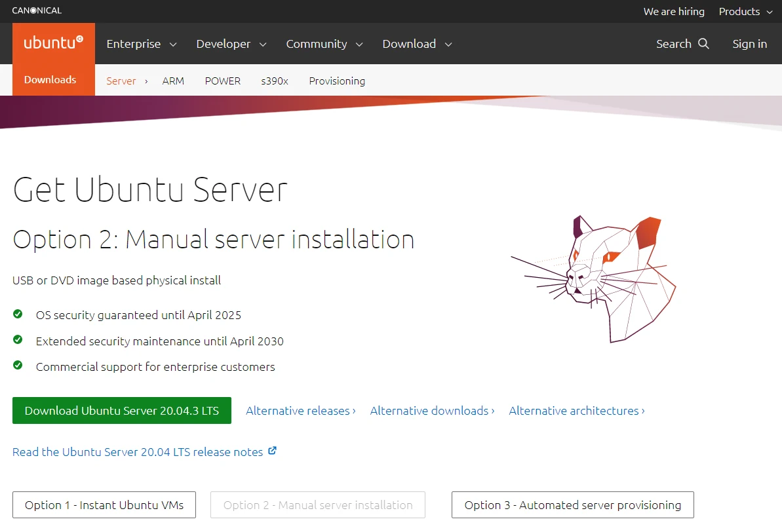The height and width of the screenshot is (532, 782).
Task: Click the external link icon beside release notes
Action: pos(272,451)
